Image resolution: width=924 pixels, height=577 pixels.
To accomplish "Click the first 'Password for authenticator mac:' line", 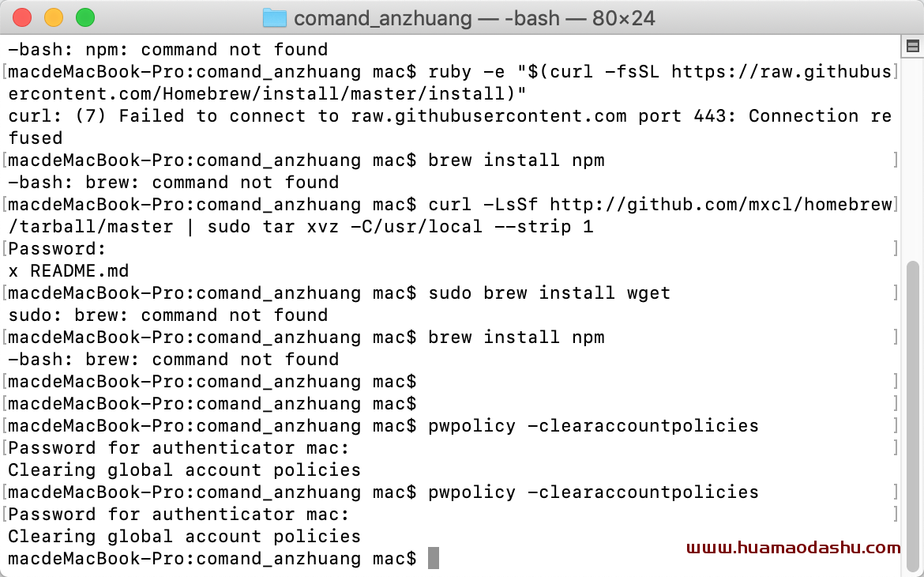I will click(x=178, y=448).
